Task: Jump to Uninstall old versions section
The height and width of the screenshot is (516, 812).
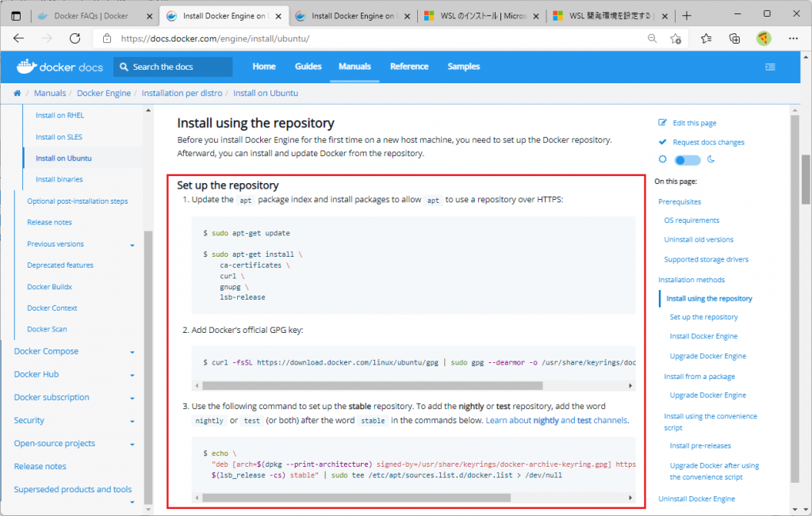Action: 699,239
